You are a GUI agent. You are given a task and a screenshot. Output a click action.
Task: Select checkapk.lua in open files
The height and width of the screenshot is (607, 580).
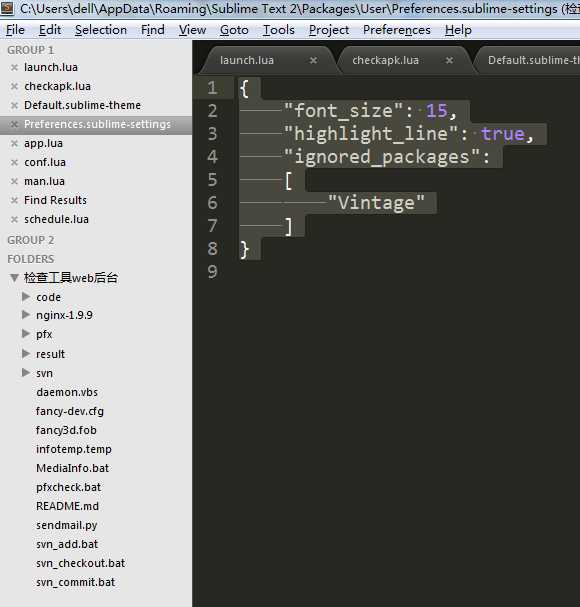[57, 86]
